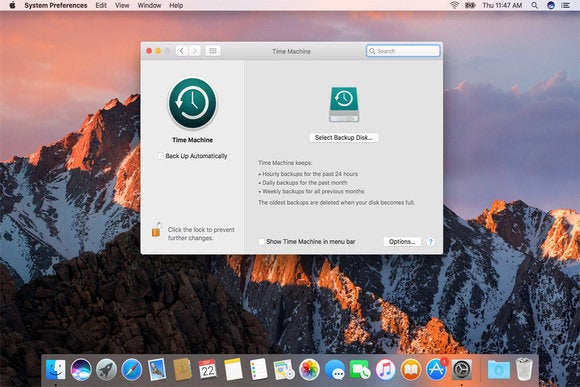Image resolution: width=580 pixels, height=387 pixels.
Task: Launch Siri from the Dock
Action: [x=81, y=369]
